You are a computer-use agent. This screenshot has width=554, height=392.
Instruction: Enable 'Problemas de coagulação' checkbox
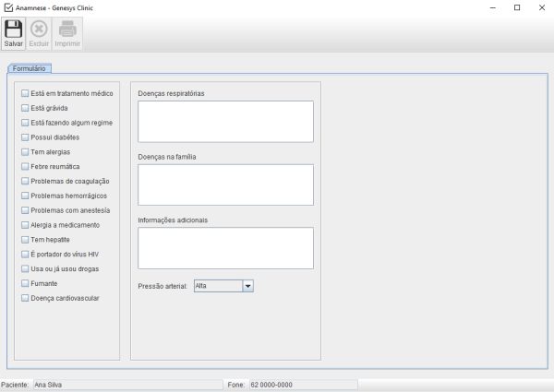pos(25,181)
